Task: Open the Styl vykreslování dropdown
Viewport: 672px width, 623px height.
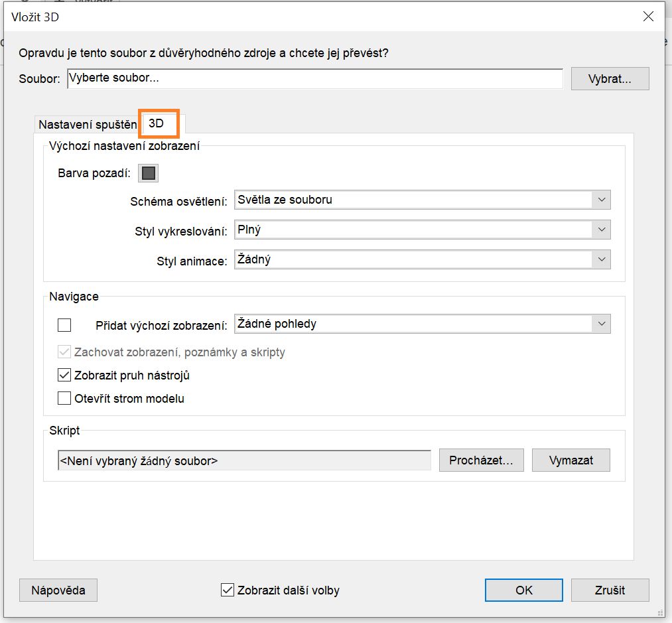Action: [x=601, y=229]
